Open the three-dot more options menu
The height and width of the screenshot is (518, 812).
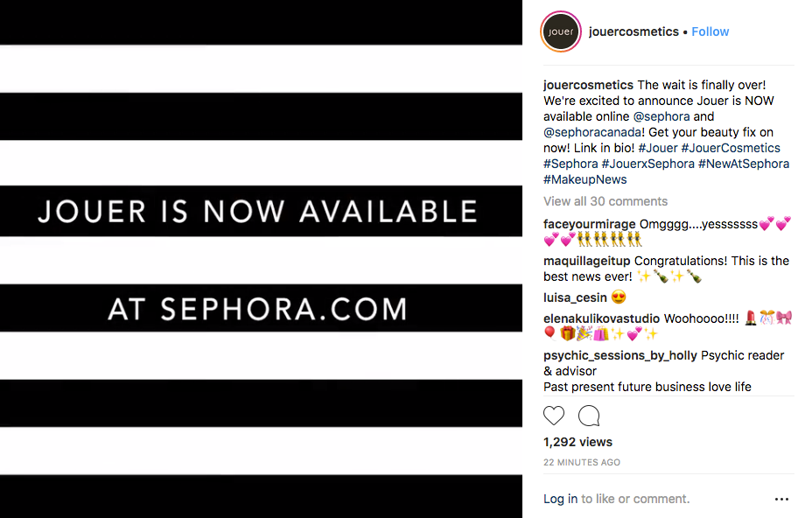(x=781, y=499)
